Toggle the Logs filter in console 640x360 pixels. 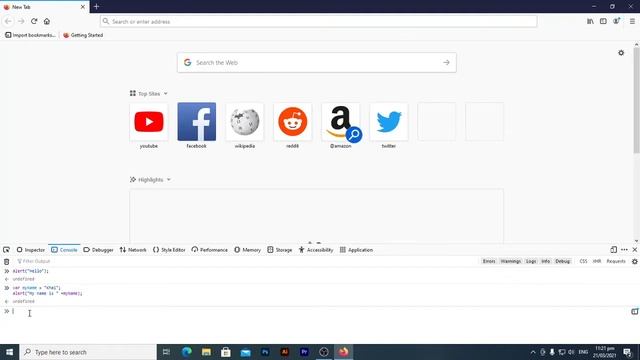[x=531, y=261]
